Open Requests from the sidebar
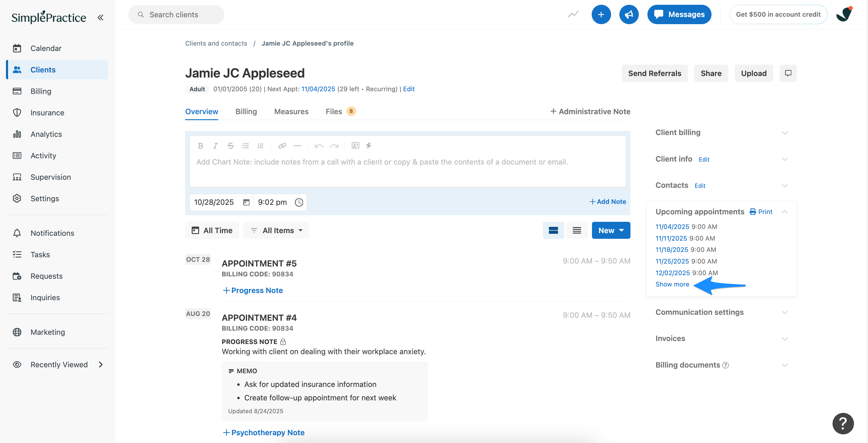Screen dimensions: 868x443 tap(57, 276)
